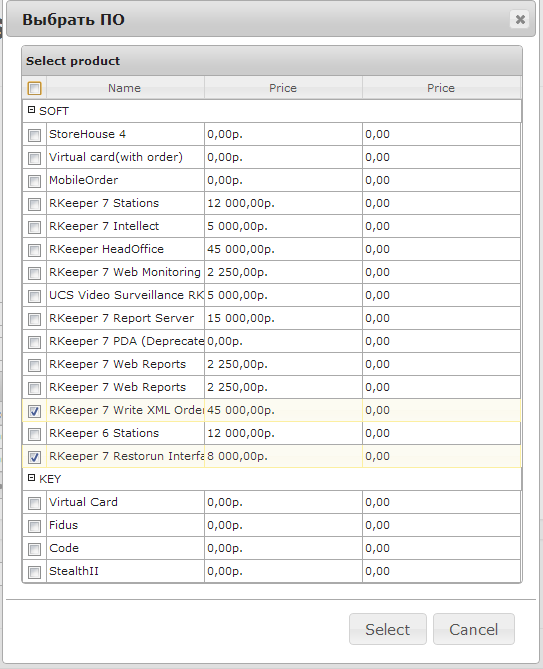543x669 pixels.
Task: Check RKeeper 7 PDA (Deprecated) checkbox
Action: click(x=35, y=343)
